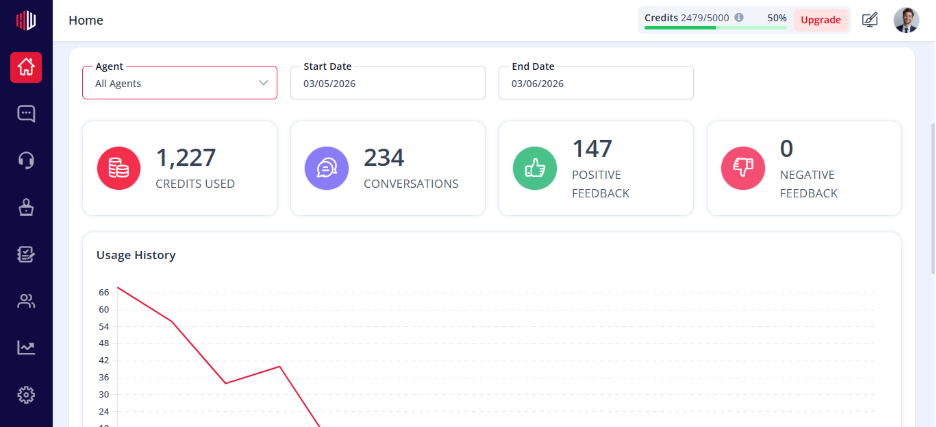Open the analytics chart sidebar icon

tap(26, 348)
